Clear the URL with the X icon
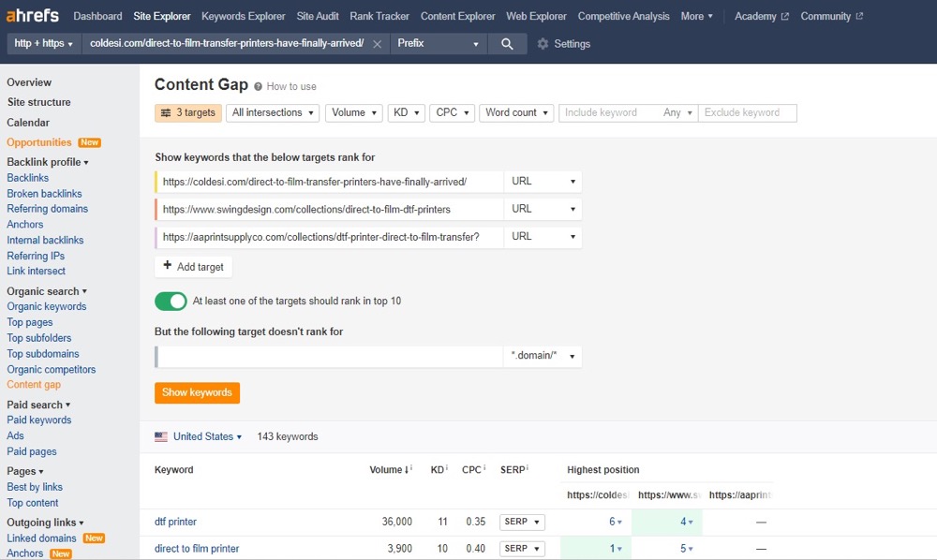The width and height of the screenshot is (937, 560). coord(377,44)
